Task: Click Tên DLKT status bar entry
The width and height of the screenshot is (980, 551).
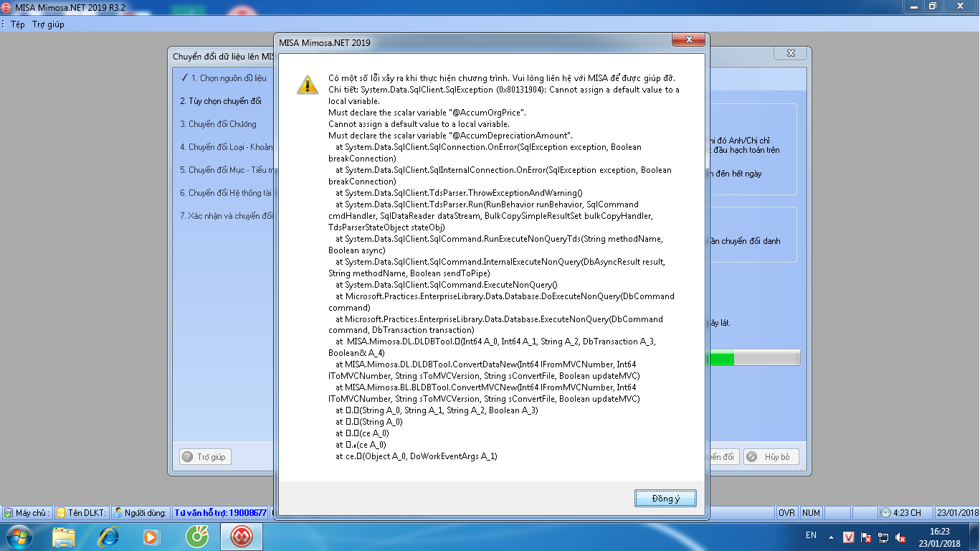Action: click(82, 513)
